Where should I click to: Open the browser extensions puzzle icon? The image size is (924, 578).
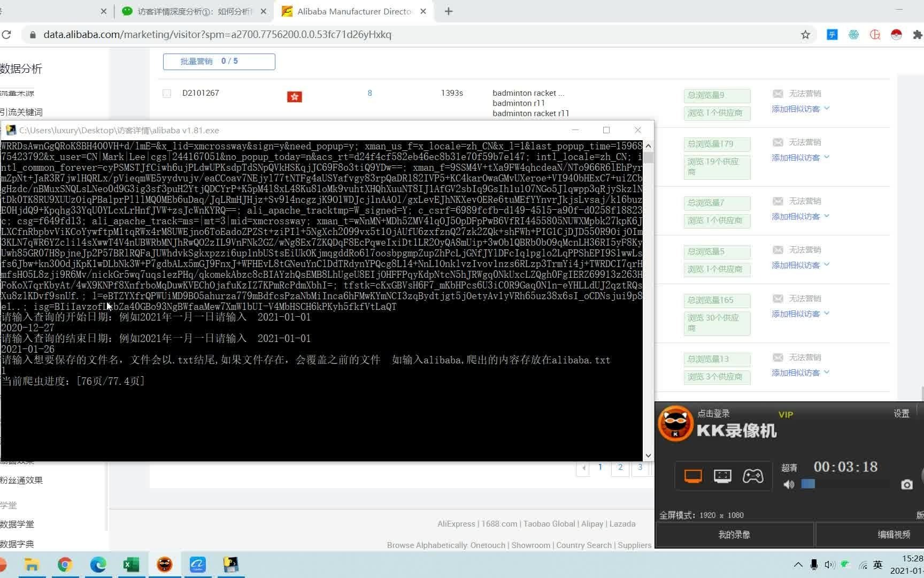pos(918,35)
